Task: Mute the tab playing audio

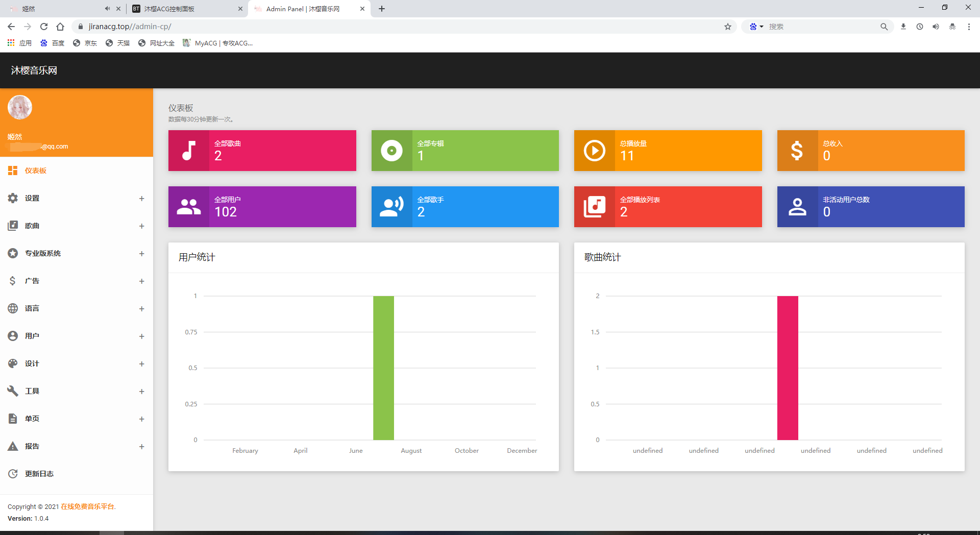Action: pos(107,9)
